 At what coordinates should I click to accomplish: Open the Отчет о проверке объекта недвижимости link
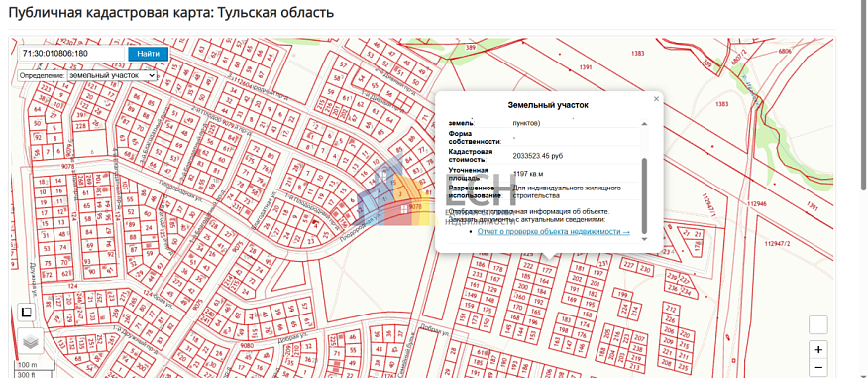pos(553,232)
